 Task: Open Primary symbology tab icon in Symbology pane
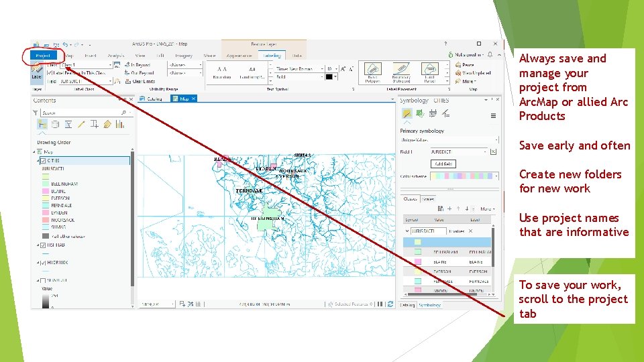click(407, 114)
